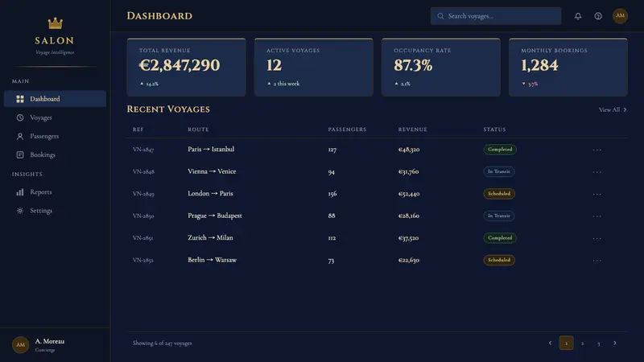Open the help question mark icon
The height and width of the screenshot is (362, 644).
[x=598, y=16]
